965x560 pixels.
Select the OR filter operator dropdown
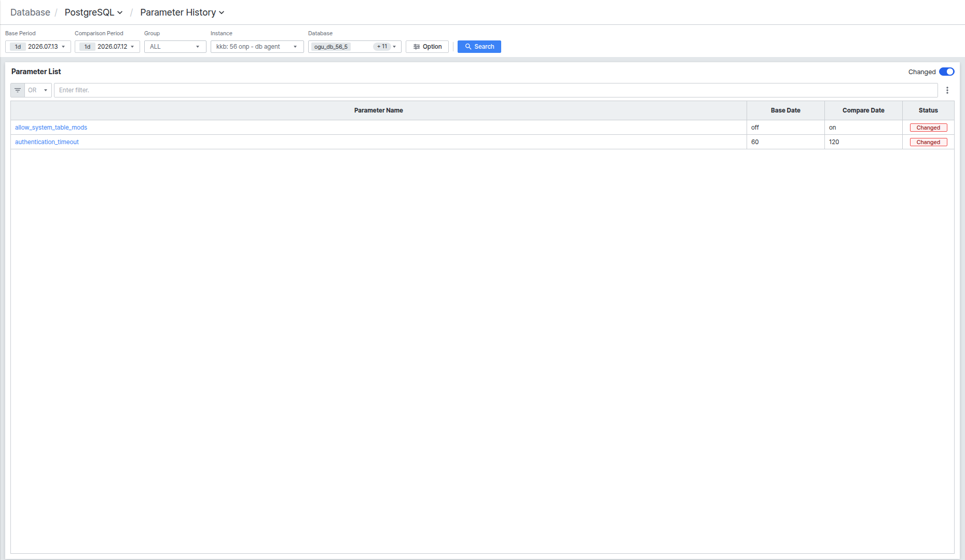pyautogui.click(x=38, y=90)
